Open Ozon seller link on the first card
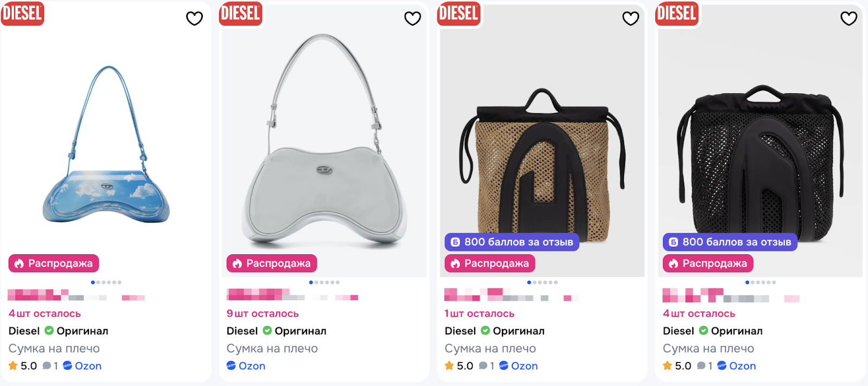 click(x=82, y=366)
